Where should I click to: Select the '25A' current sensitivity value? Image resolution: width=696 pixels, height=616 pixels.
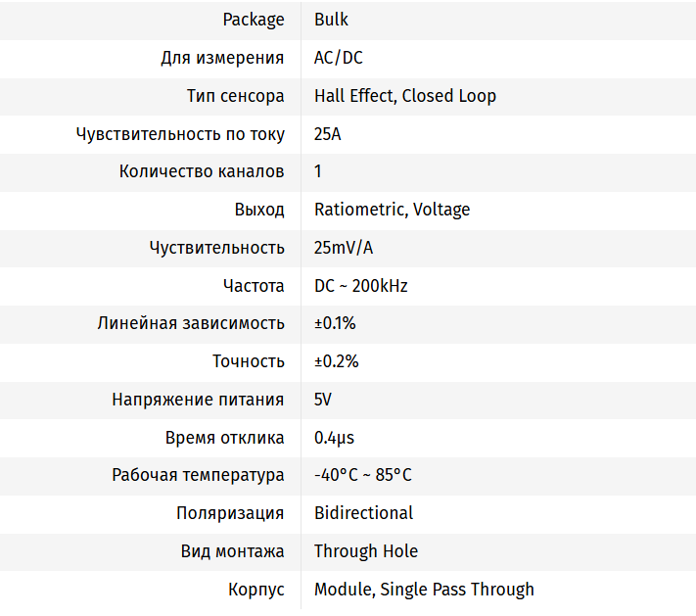click(x=328, y=134)
